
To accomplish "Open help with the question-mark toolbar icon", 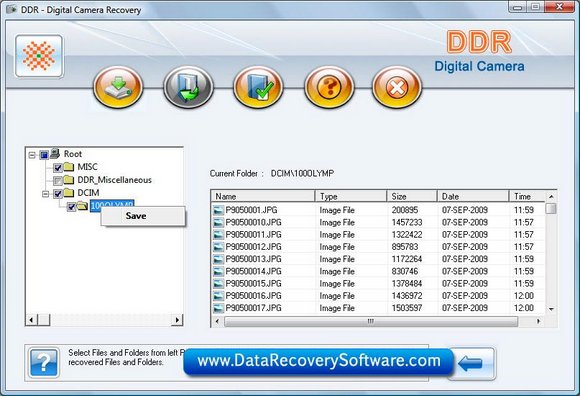I will click(329, 87).
